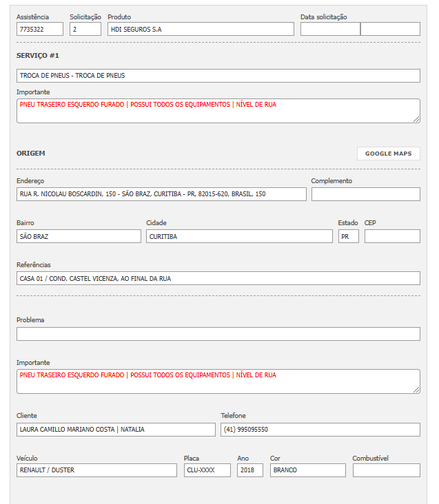The height and width of the screenshot is (504, 439).
Task: Click the Google Maps button
Action: [x=388, y=154]
